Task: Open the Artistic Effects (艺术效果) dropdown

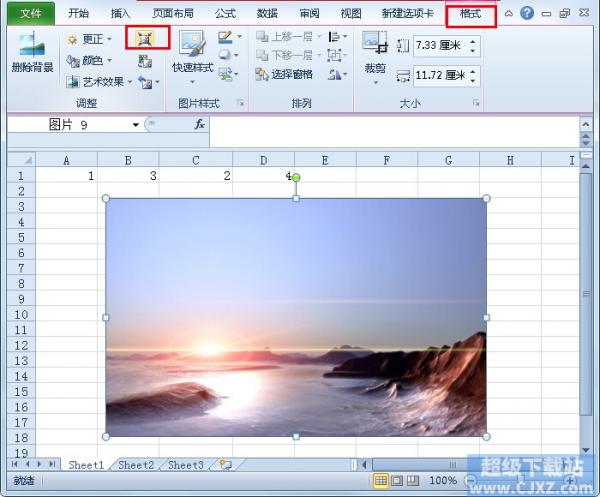Action: pyautogui.click(x=99, y=81)
